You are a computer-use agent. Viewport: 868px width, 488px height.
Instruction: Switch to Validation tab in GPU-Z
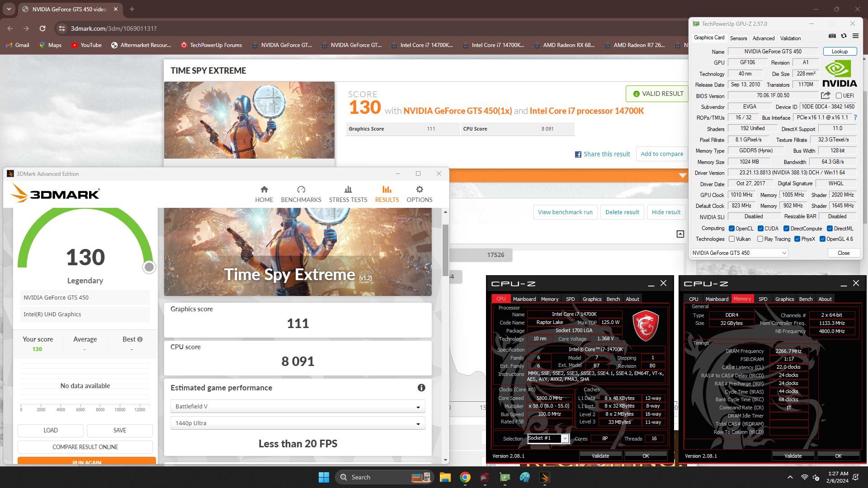pyautogui.click(x=790, y=38)
